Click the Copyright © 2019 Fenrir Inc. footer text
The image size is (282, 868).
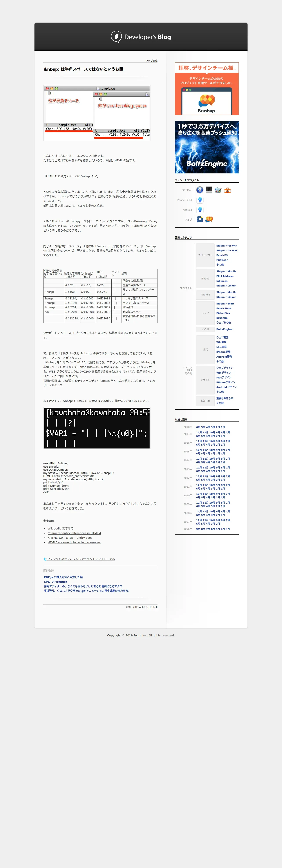[x=141, y=635]
